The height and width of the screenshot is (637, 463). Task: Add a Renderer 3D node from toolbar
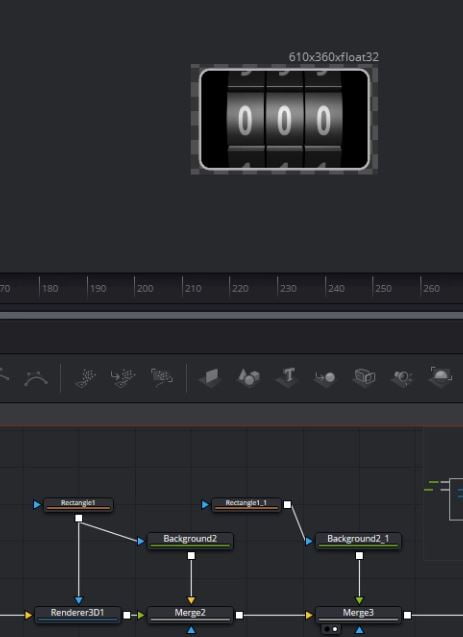pyautogui.click(x=441, y=377)
